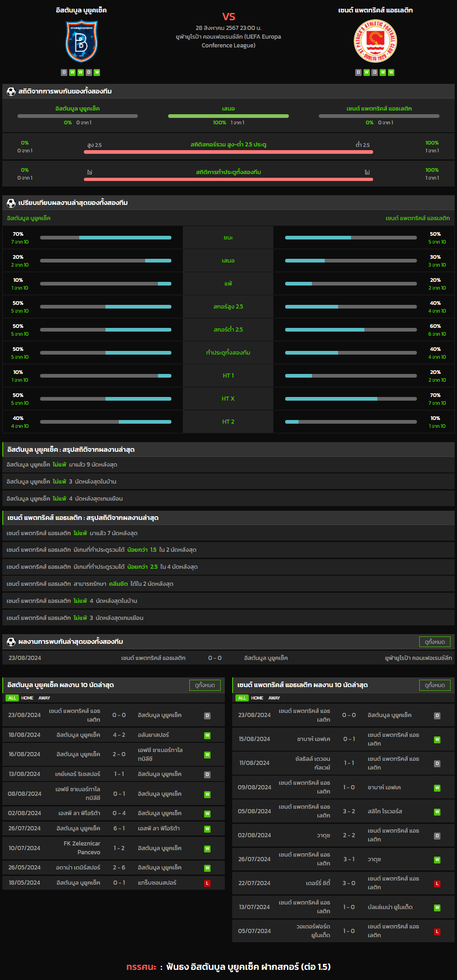This screenshot has width=457, height=980.
Task: Click the W badge on the 13/07/2024 row
Action: (437, 908)
